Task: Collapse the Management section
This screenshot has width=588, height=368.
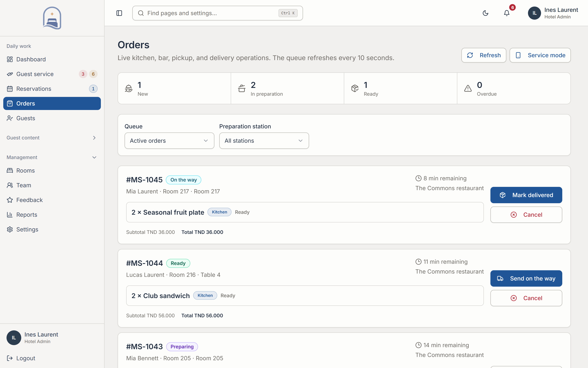Action: [x=52, y=157]
